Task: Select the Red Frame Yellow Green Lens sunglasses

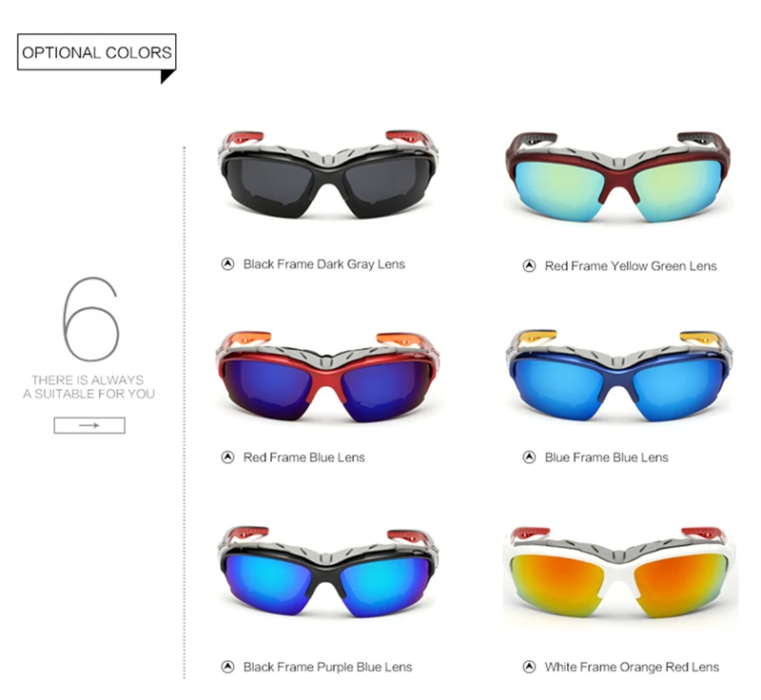Action: [x=617, y=177]
